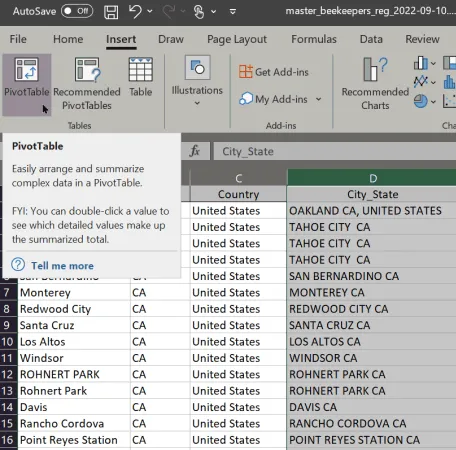Open Recommended Charts
The image size is (456, 450).
(x=375, y=84)
